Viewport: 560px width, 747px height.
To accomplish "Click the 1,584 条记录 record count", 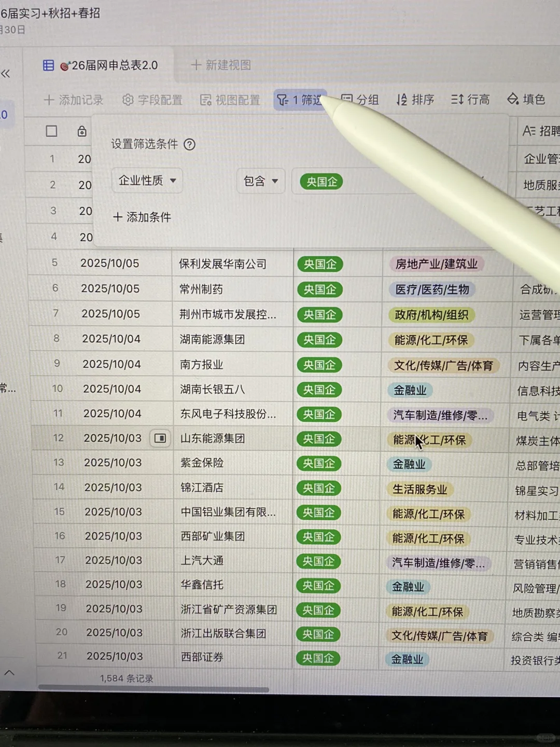I will click(x=127, y=679).
